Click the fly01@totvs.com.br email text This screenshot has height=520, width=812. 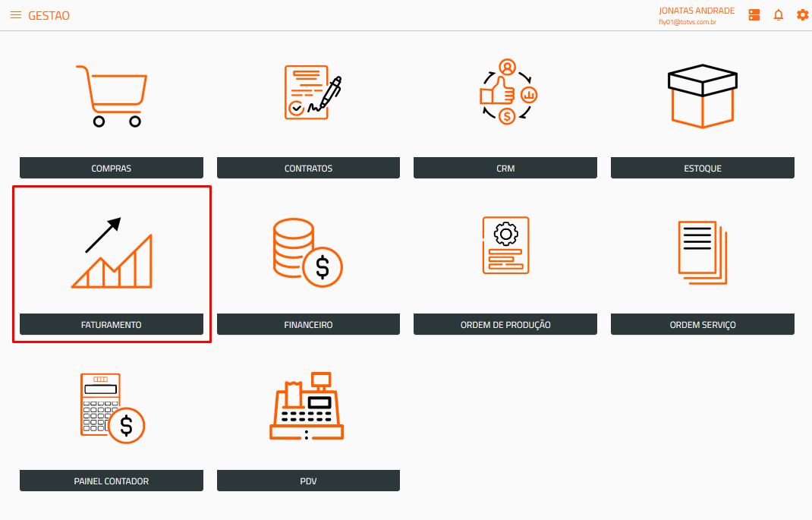point(688,22)
